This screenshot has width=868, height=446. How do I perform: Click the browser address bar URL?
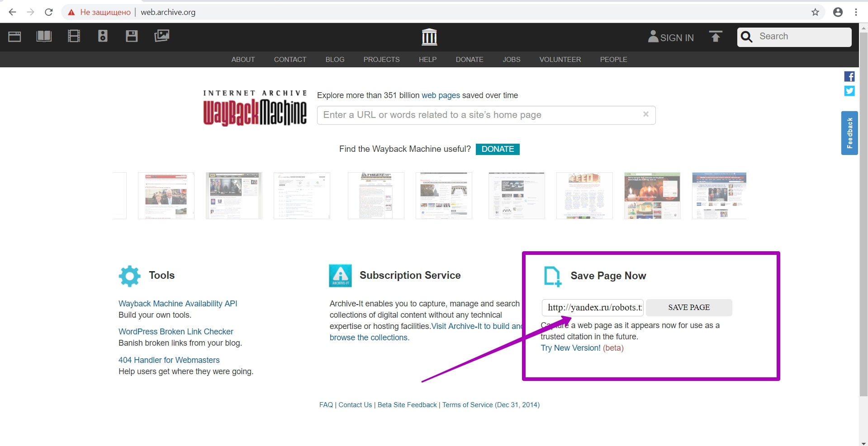(168, 12)
